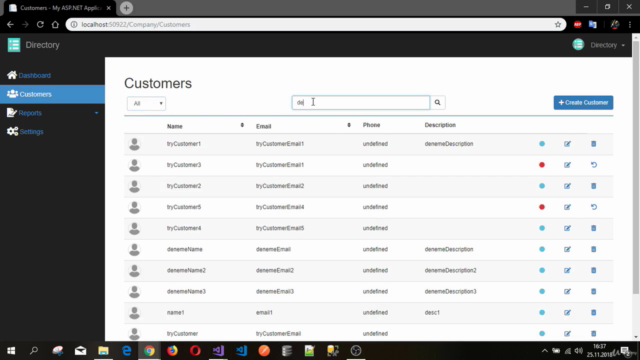Viewport: 640px width, 360px height.
Task: Edit the tryCustomer5 row
Action: click(x=567, y=207)
